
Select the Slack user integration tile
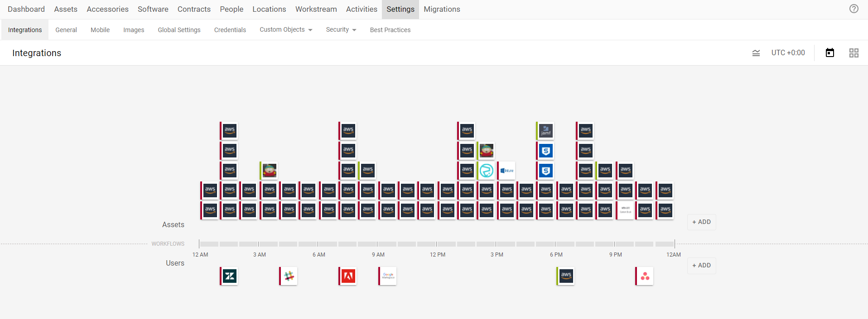(x=289, y=276)
